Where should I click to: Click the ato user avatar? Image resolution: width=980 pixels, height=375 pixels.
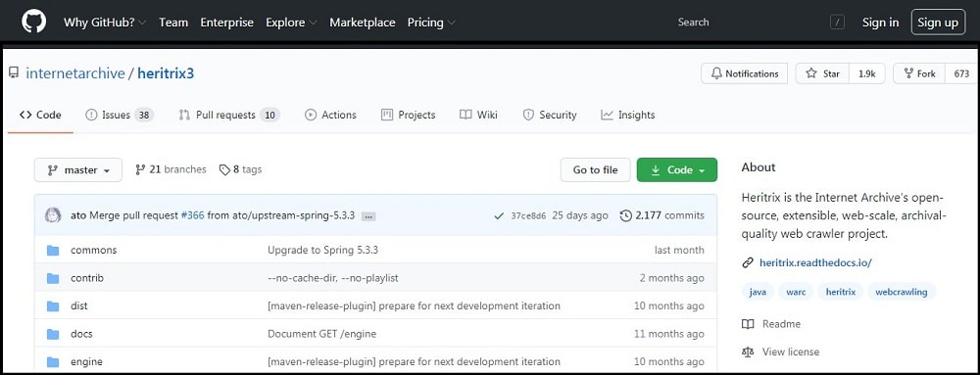53,215
